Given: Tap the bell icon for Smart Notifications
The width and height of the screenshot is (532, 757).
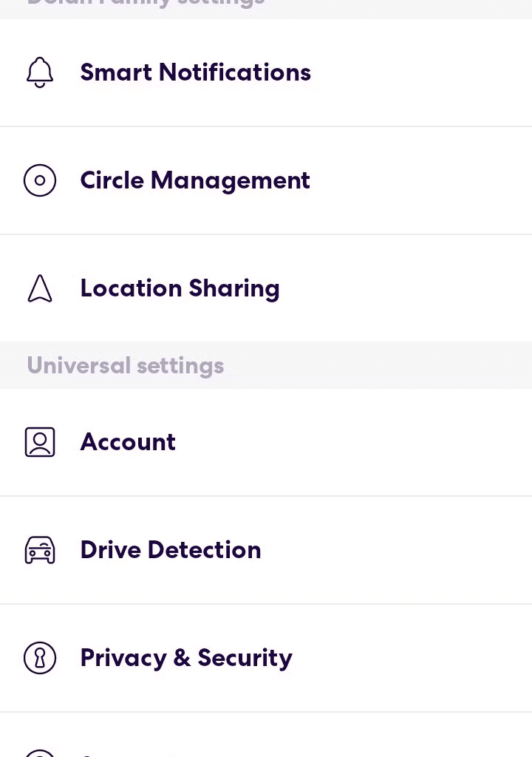Looking at the screenshot, I should point(40,72).
